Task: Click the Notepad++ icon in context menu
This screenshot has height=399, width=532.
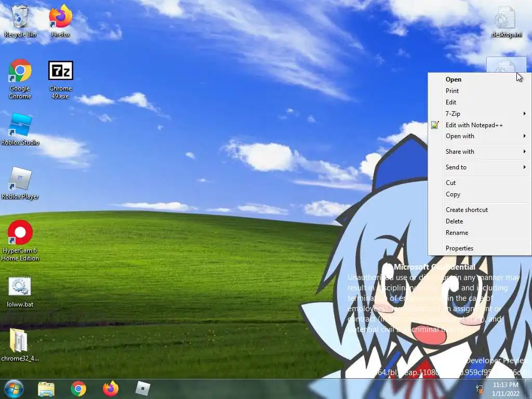Action: 435,125
